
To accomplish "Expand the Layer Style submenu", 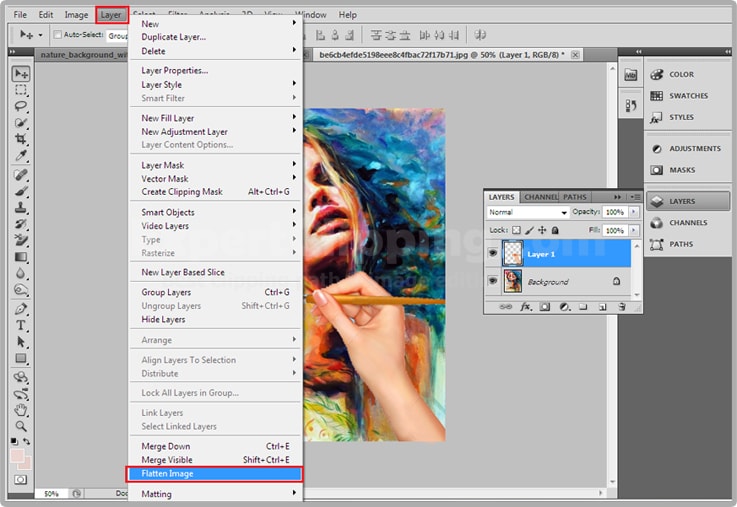I will point(216,85).
